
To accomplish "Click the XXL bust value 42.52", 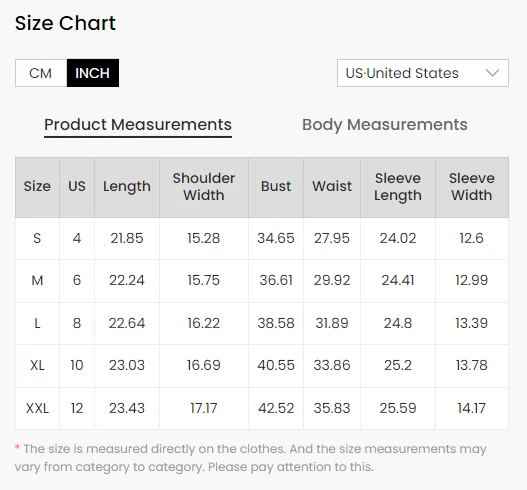I will [276, 408].
